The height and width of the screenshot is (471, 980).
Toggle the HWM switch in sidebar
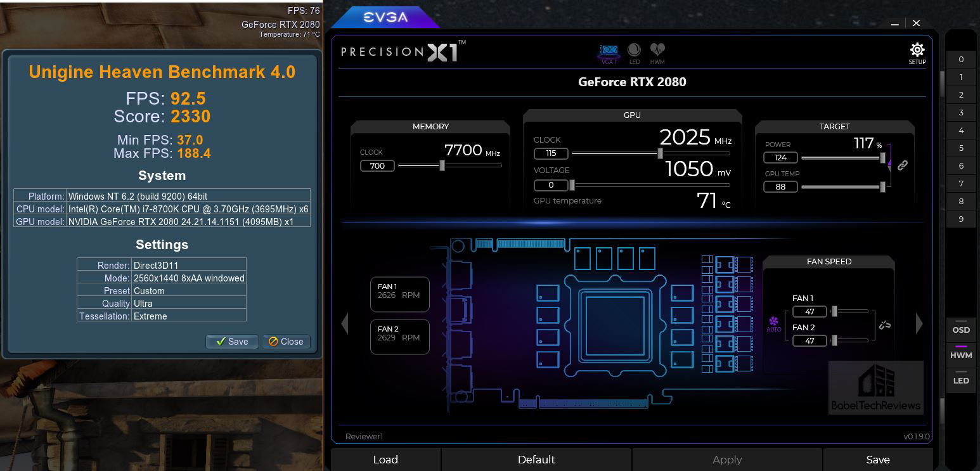pyautogui.click(x=961, y=354)
